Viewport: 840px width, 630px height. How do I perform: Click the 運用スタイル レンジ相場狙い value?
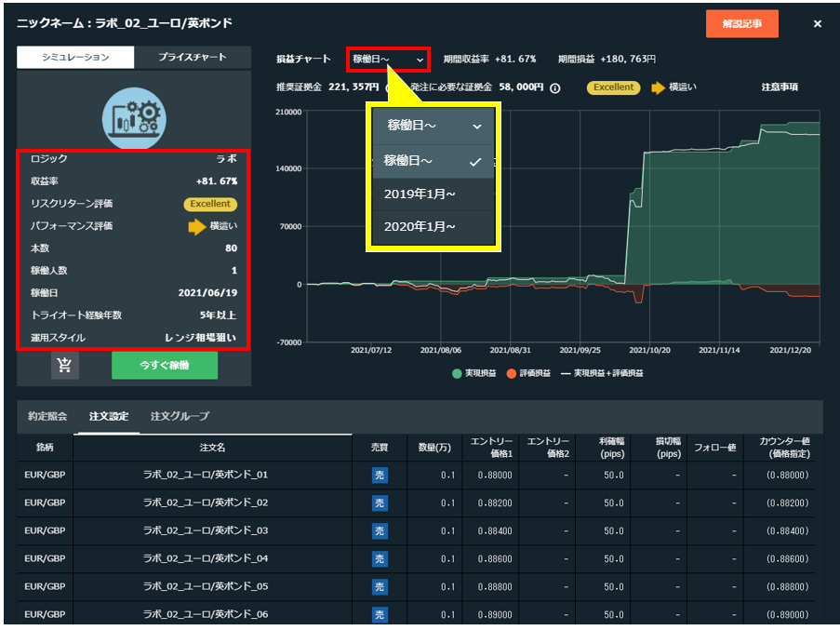click(200, 338)
